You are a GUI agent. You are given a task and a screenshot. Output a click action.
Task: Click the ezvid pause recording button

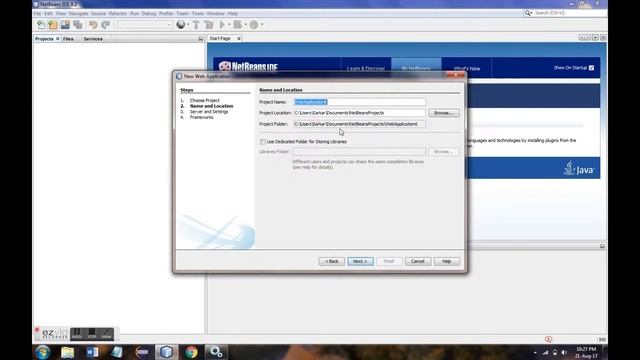(77, 334)
